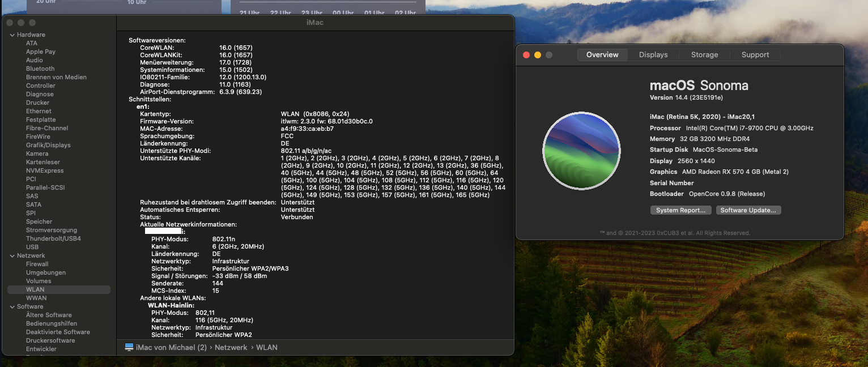This screenshot has width=868, height=367.
Task: Click the System Report button
Action: point(680,210)
